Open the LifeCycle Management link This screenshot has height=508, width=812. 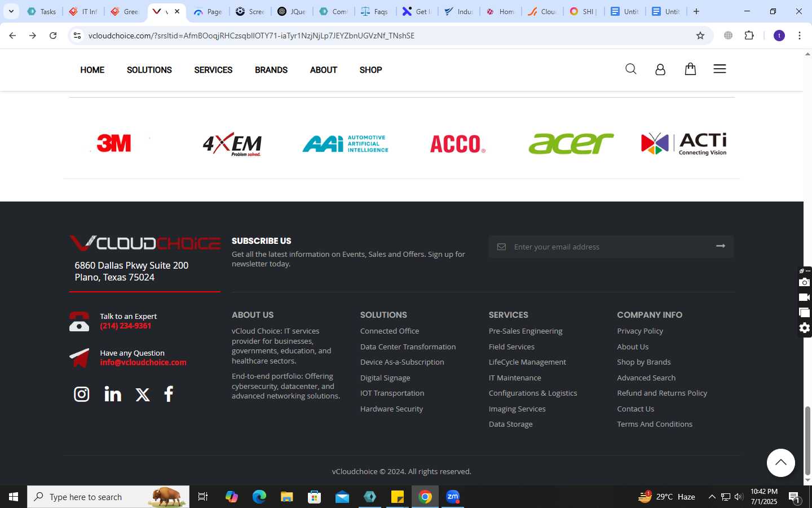point(527,362)
